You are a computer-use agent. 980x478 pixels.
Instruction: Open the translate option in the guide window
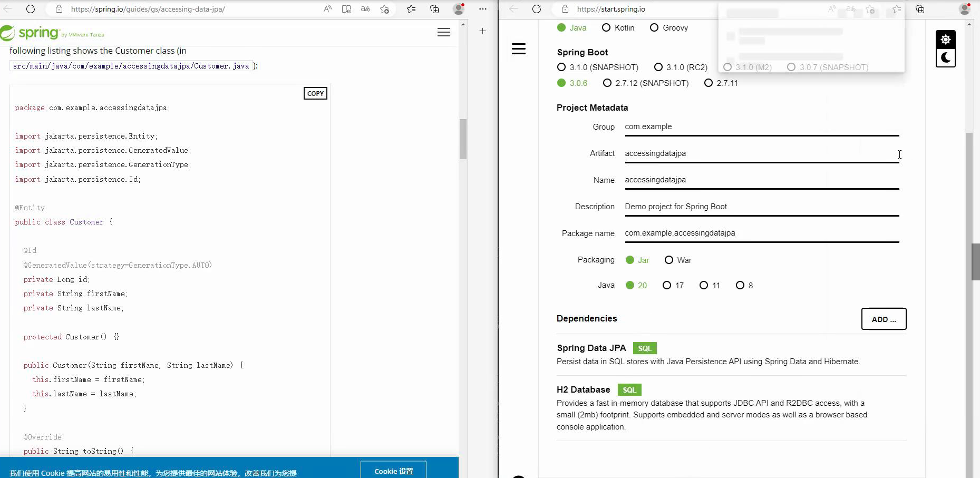pos(365,9)
